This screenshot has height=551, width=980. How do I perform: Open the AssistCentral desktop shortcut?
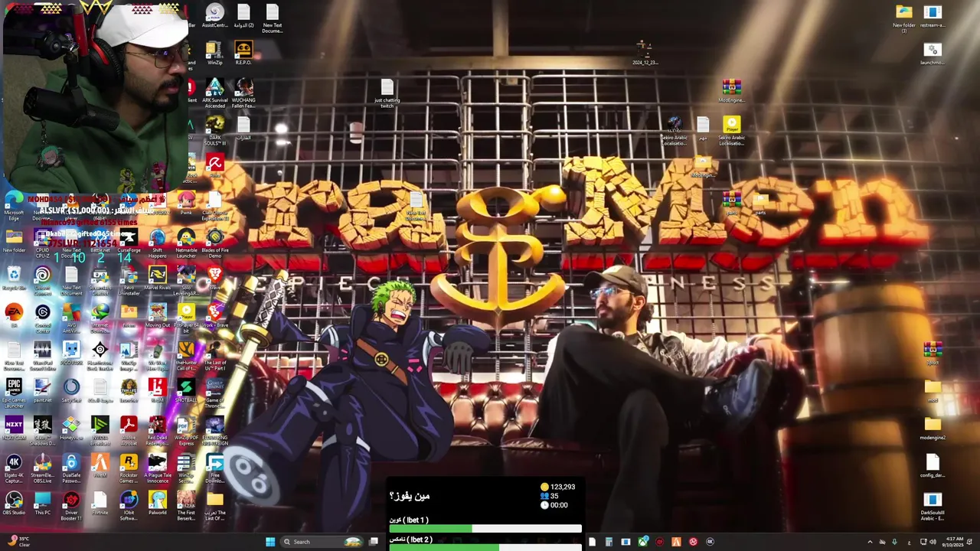point(214,16)
